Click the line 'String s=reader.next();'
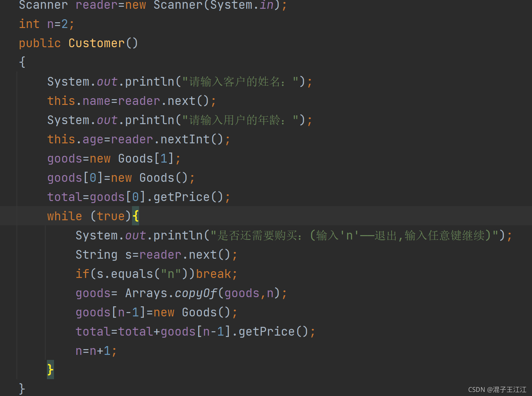 [x=157, y=255]
